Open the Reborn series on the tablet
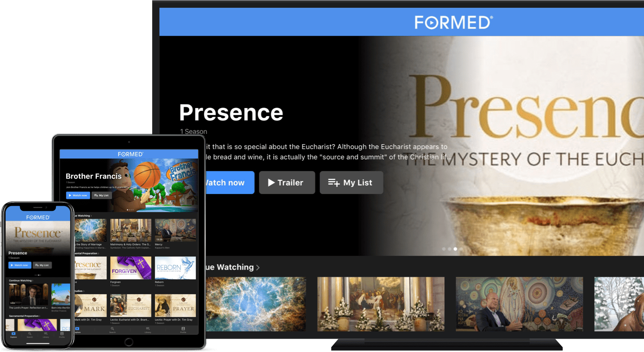644x352 pixels. point(175,268)
